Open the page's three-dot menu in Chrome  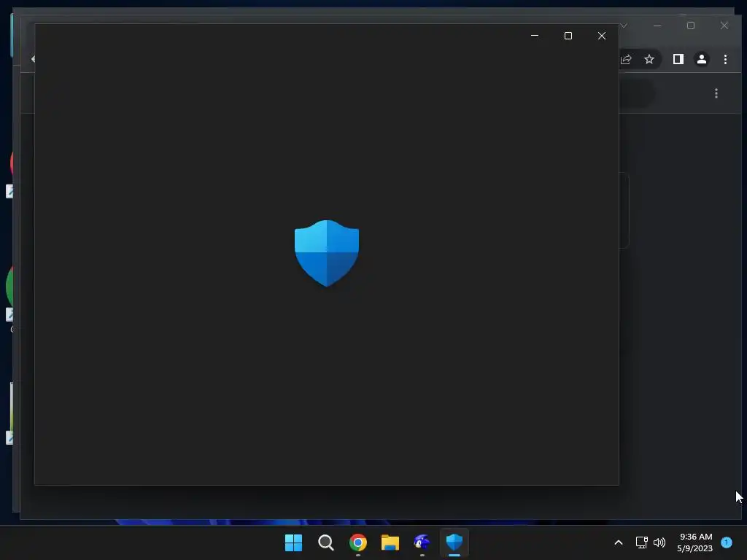[716, 93]
